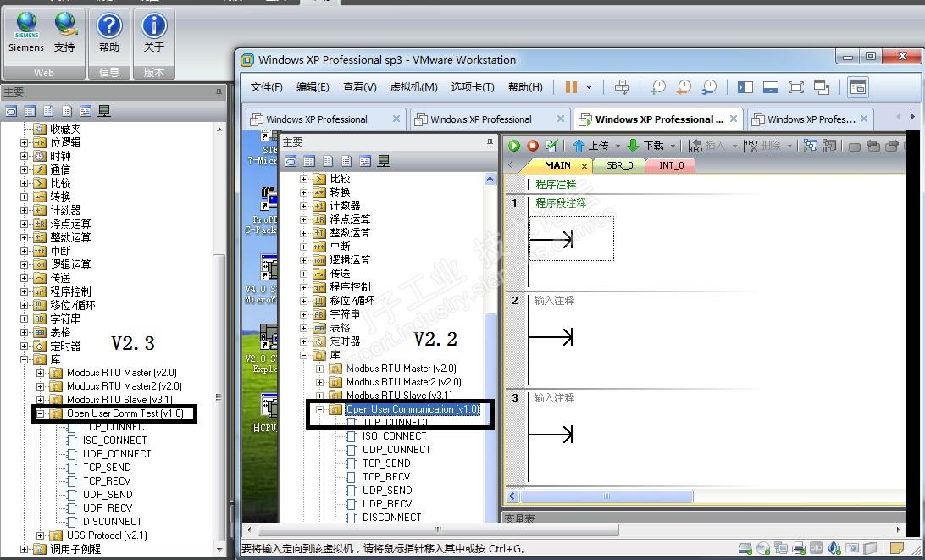
Task: Pause the virtual machine in VMware toolbar
Action: pyautogui.click(x=570, y=87)
